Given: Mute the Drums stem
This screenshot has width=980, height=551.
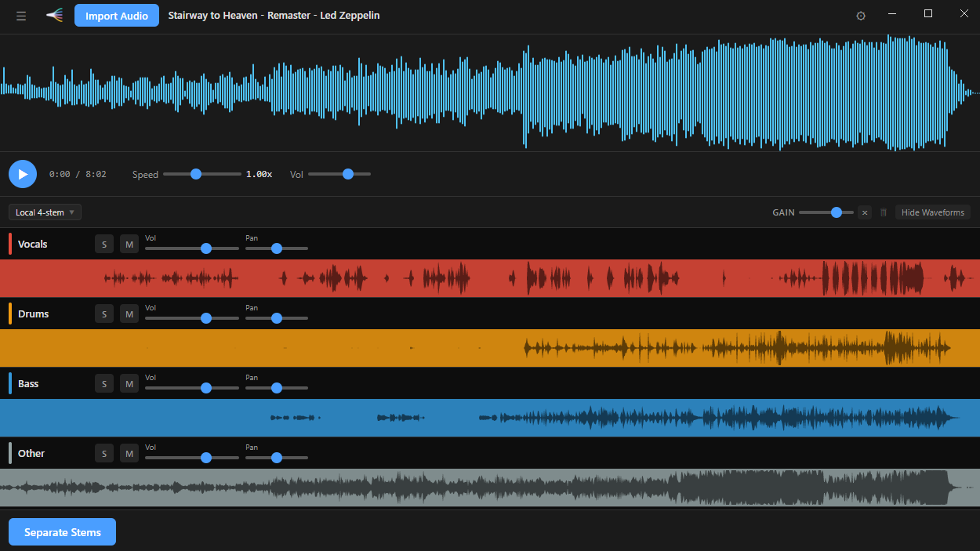Looking at the screenshot, I should coord(129,314).
